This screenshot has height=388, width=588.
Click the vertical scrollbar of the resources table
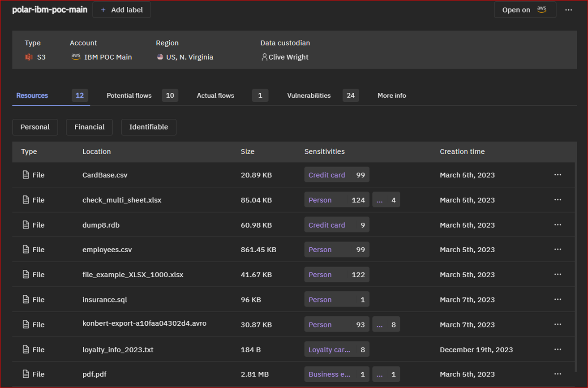pos(575,269)
